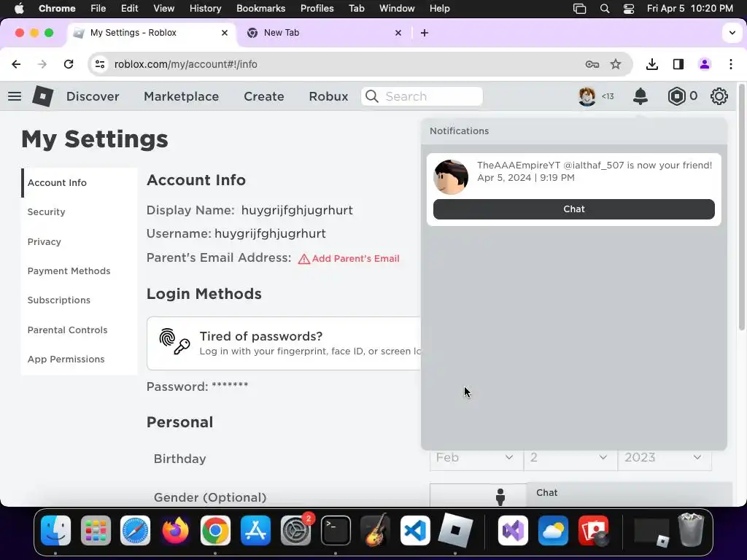747x560 pixels.
Task: Open Spotlight search in menu bar
Action: (x=605, y=8)
